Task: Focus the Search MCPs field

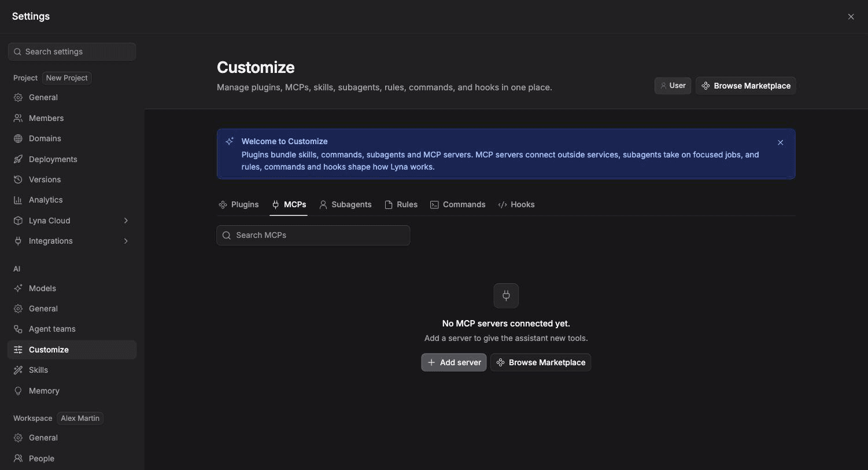Action: click(x=313, y=235)
